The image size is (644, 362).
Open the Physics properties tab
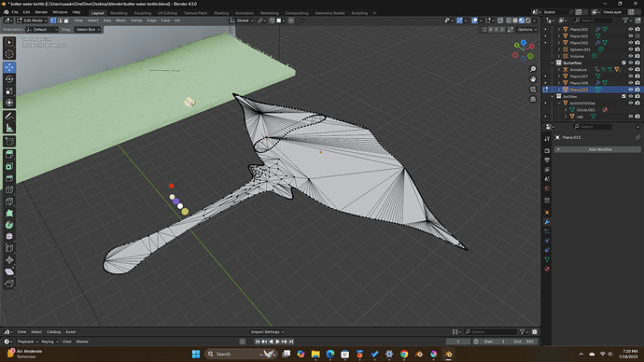point(547,241)
